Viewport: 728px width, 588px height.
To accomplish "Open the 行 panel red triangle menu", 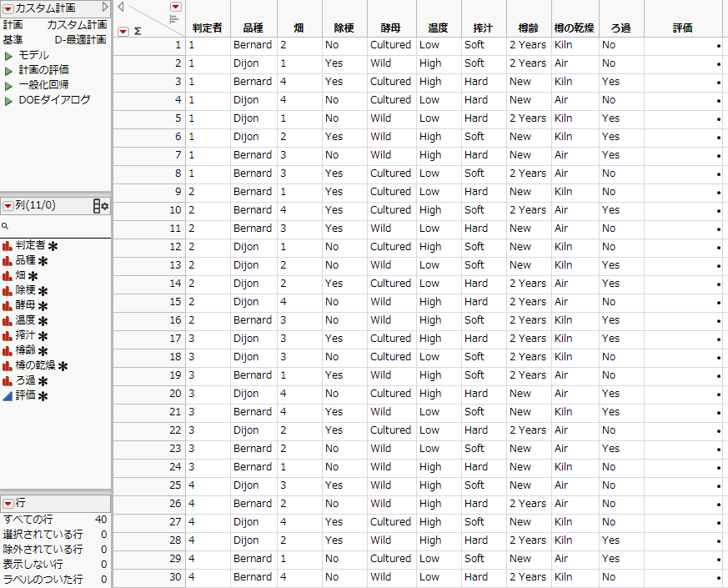I will tap(9, 503).
